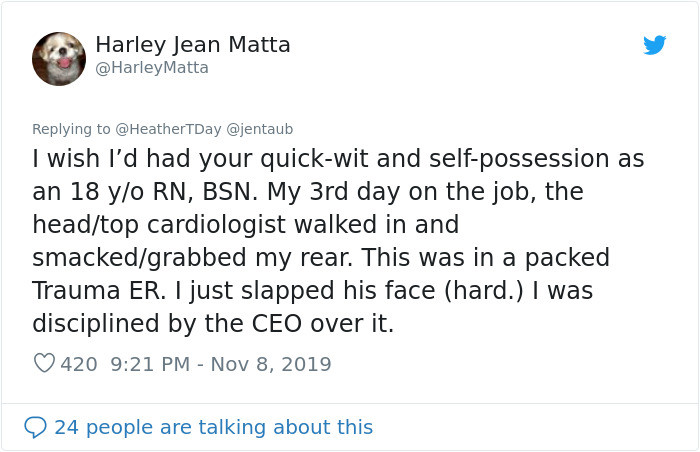Screen dimensions: 700x452
Task: Open Harley Jean Matta's profile picture
Action: (59, 58)
